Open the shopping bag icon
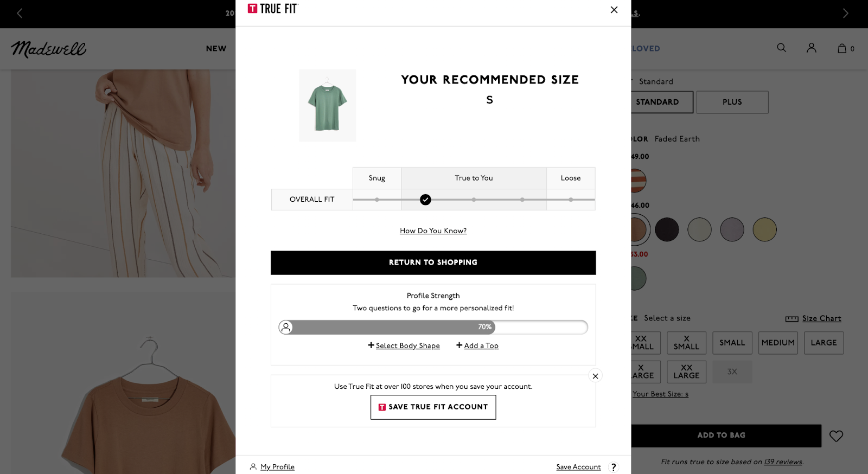Screen dimensions: 868x474 [x=843, y=48]
